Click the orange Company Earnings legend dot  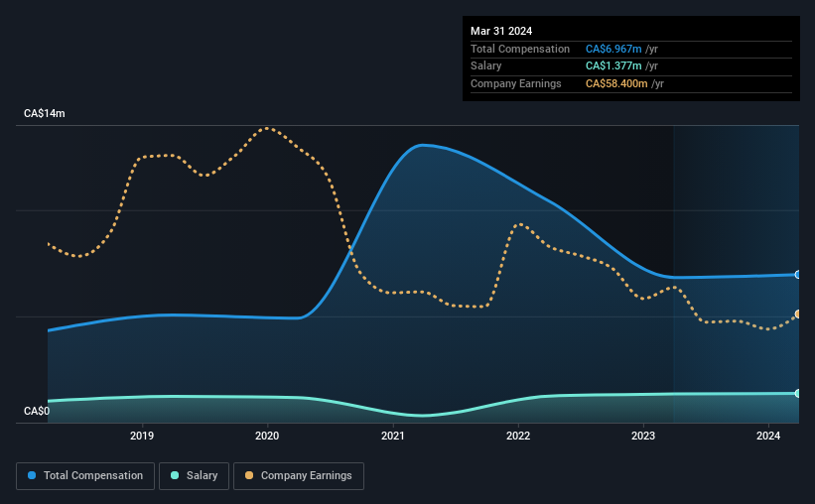tap(249, 475)
